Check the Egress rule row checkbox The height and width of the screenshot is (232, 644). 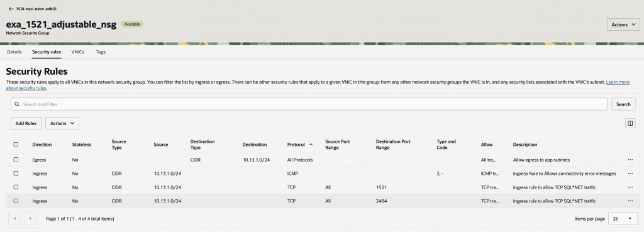tap(16, 160)
